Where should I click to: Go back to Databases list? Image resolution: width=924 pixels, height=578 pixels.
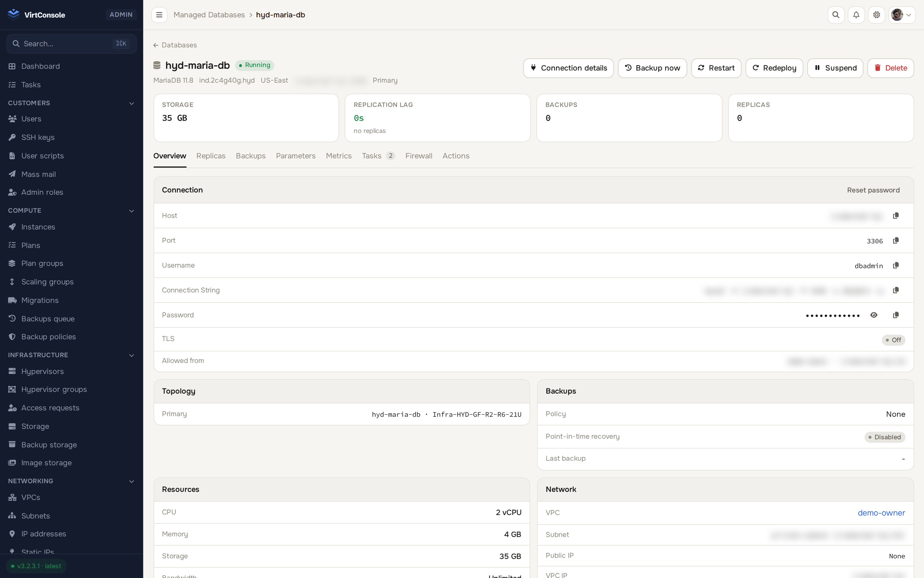click(x=175, y=45)
